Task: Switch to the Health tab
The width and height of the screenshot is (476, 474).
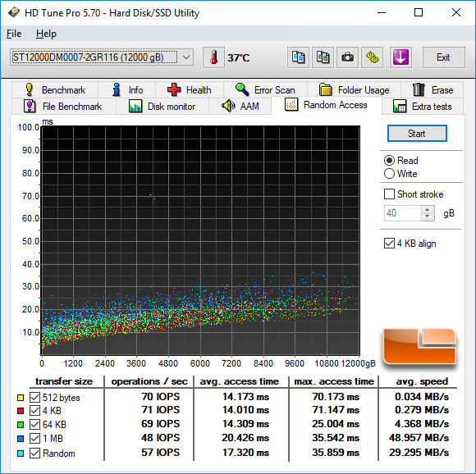Action: point(190,90)
